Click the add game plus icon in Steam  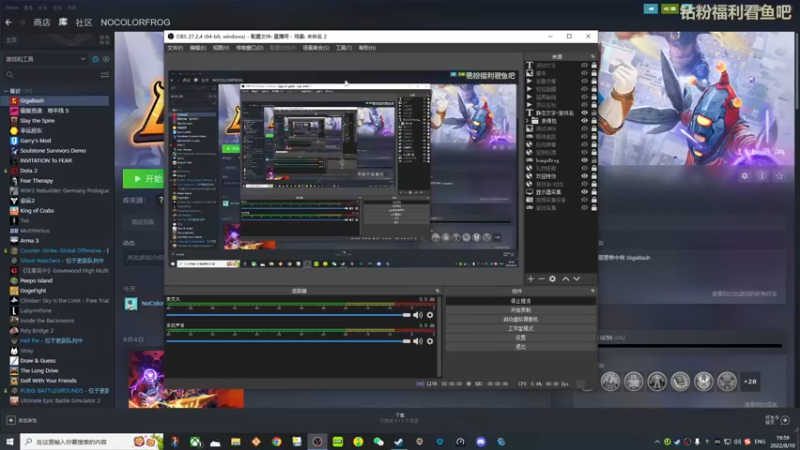tap(11, 420)
